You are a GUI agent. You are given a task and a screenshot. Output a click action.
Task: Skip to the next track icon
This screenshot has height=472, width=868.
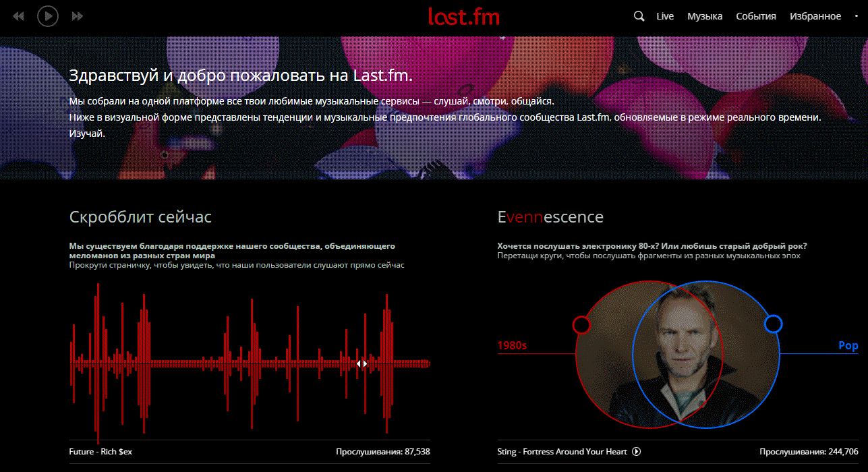tap(78, 16)
